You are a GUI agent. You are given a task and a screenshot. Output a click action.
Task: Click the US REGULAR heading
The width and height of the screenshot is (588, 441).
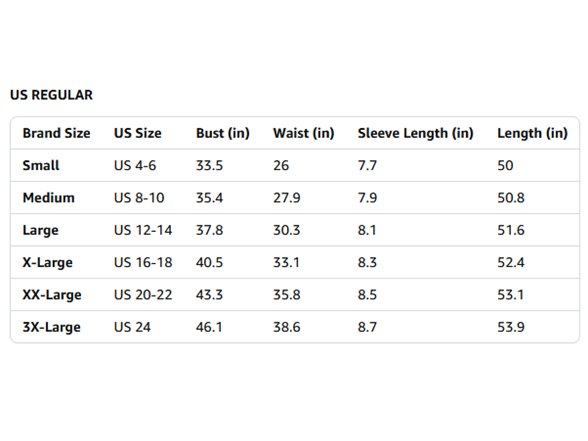[x=51, y=95]
